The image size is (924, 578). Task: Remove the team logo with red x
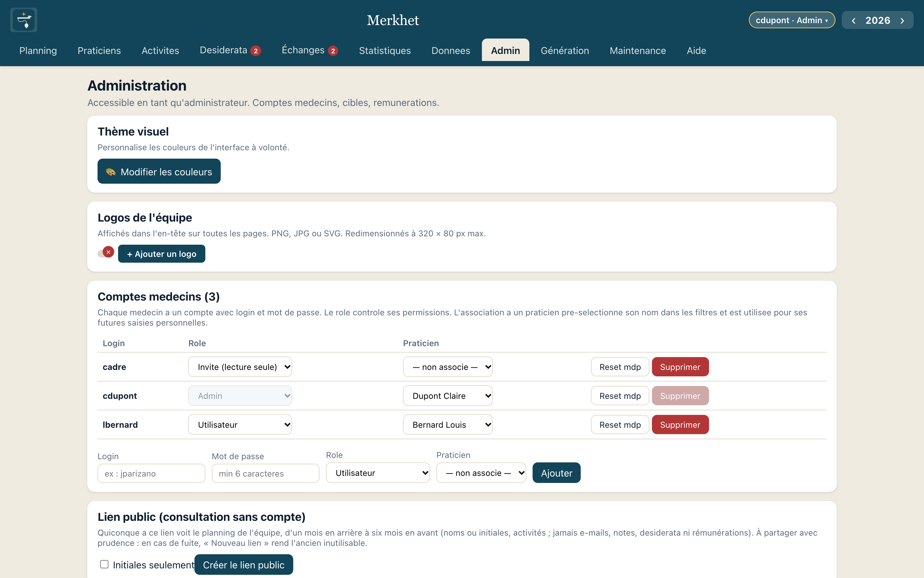tap(108, 252)
